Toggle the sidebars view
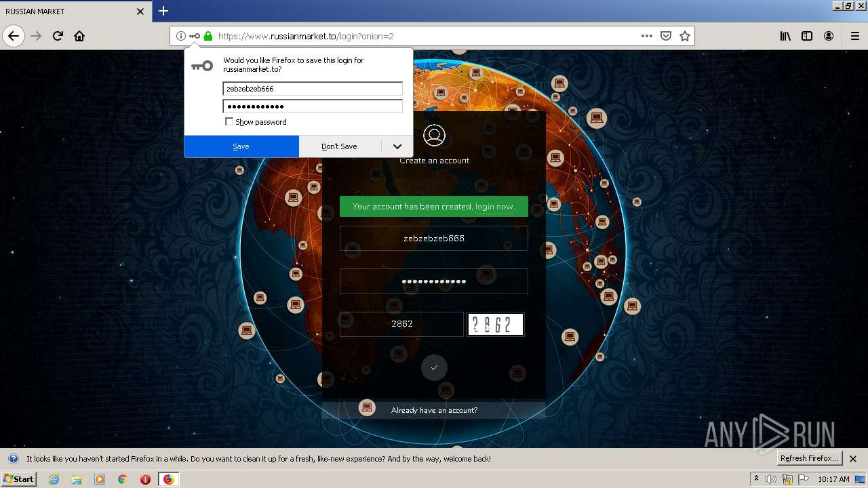The image size is (868, 488). (x=807, y=36)
